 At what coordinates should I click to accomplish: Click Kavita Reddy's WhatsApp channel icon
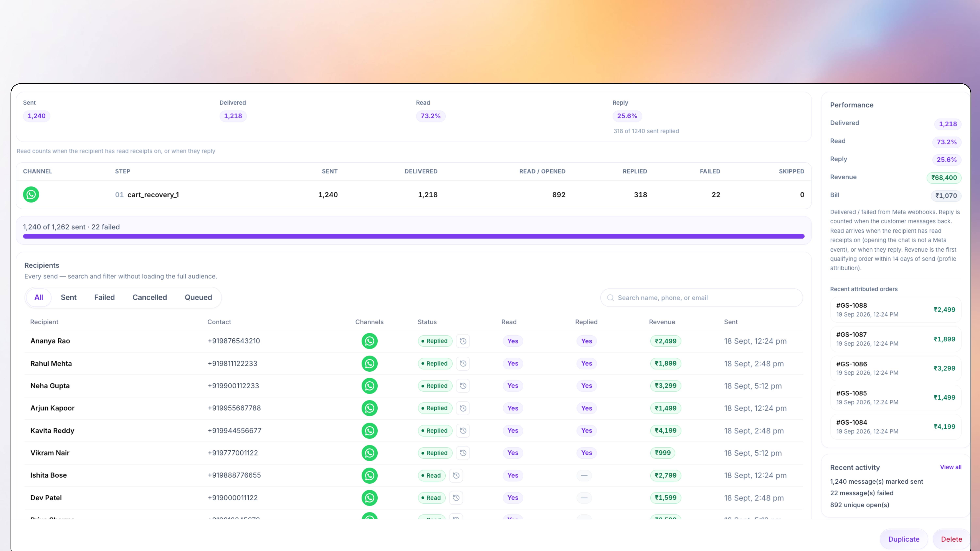tap(369, 431)
